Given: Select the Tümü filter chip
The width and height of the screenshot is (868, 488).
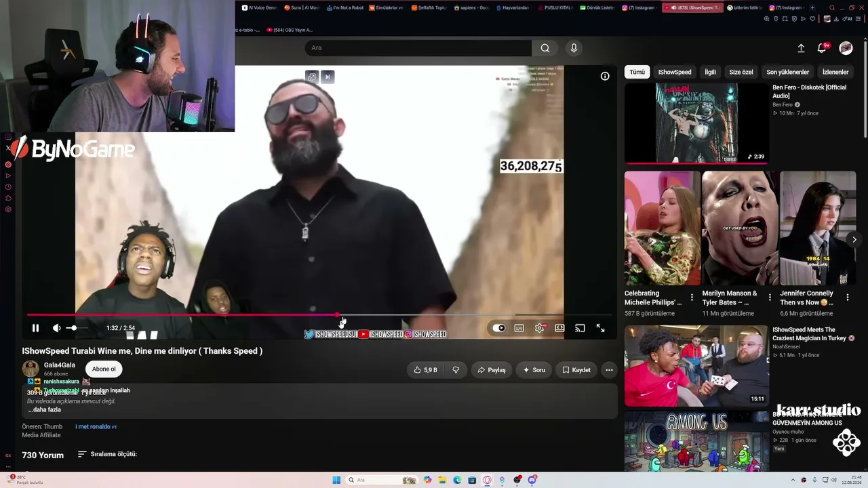Looking at the screenshot, I should tap(637, 72).
